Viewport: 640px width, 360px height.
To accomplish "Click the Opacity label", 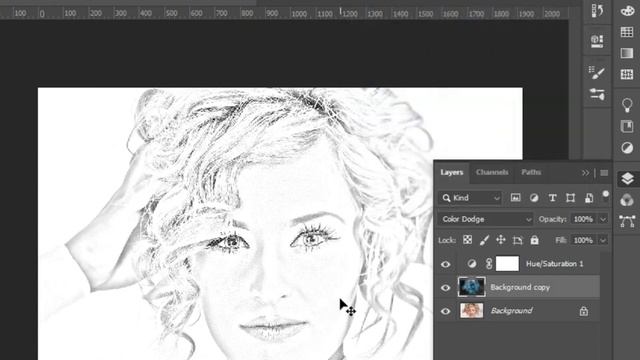I will (x=552, y=219).
